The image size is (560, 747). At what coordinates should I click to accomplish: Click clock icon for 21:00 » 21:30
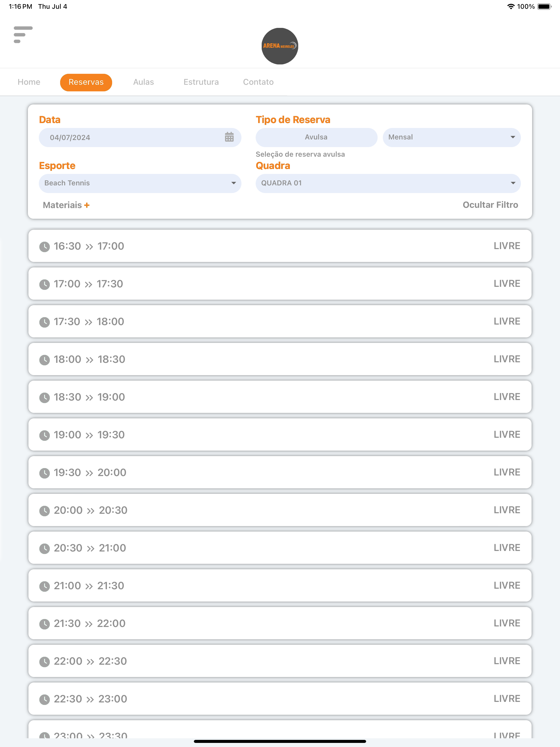tap(45, 586)
